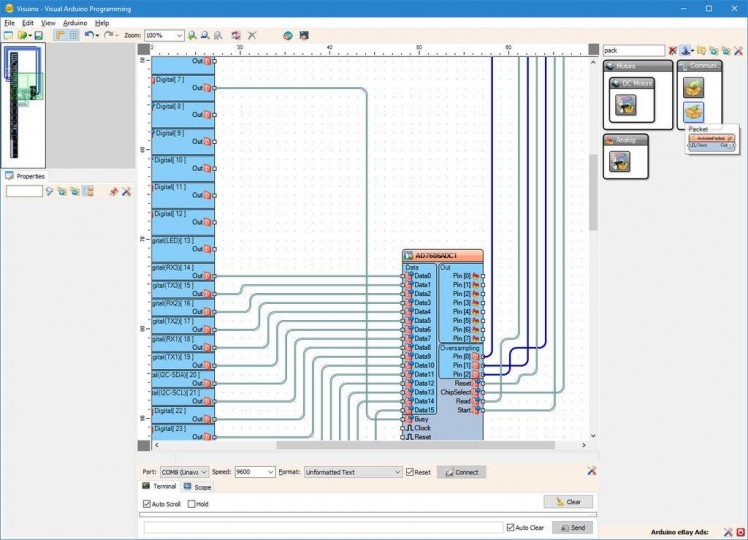Viewport: 748px width, 540px height.
Task: Select the Analog category component icon
Action: 621,161
